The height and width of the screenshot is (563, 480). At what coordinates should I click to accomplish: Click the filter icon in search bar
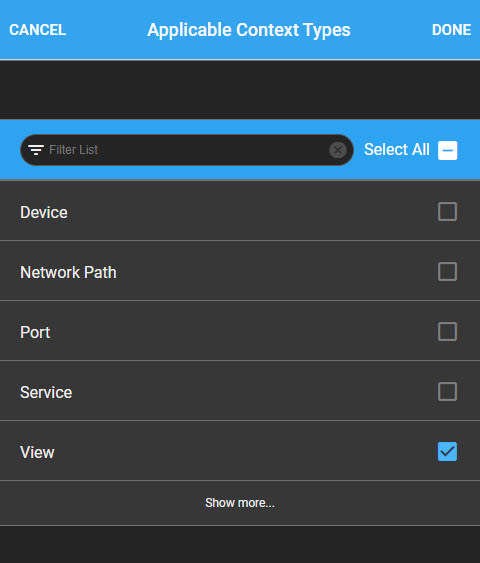point(36,150)
